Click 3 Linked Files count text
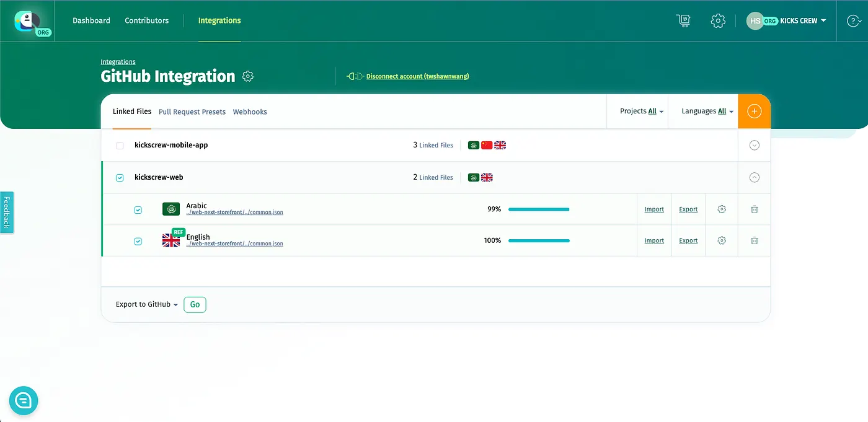Viewport: 868px width, 422px height. (x=433, y=145)
